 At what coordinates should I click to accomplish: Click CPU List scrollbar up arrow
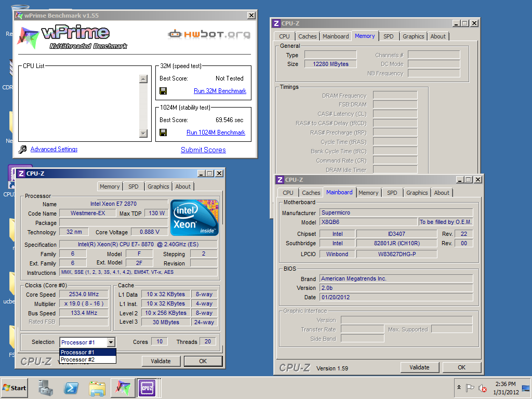143,79
